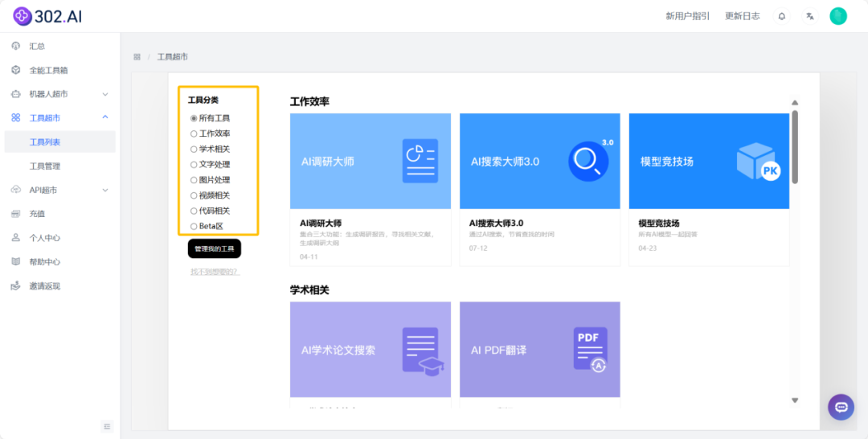Click the 帮助中心 book icon
868x439 pixels.
click(16, 262)
